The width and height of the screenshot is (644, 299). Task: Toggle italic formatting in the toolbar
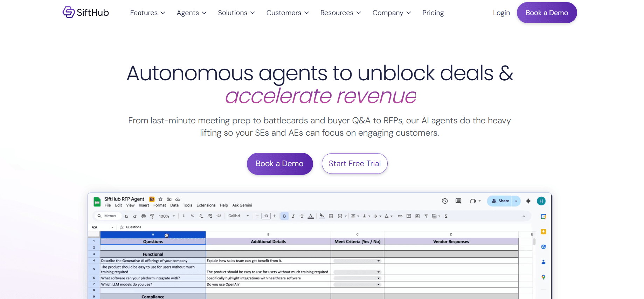coord(293,216)
